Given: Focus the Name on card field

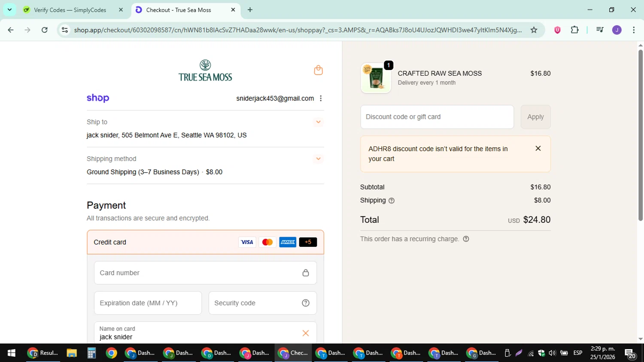Looking at the screenshot, I should click(205, 333).
